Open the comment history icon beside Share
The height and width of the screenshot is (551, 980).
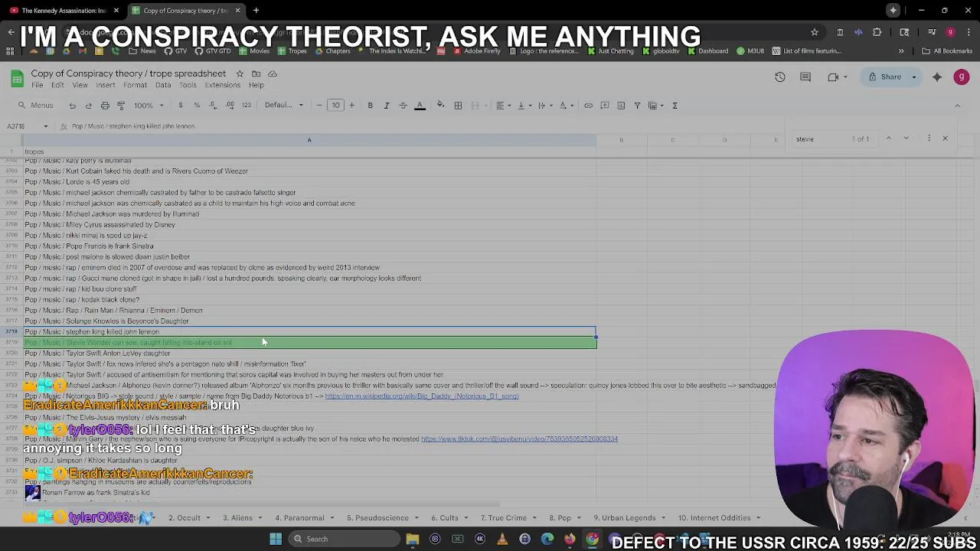[805, 77]
